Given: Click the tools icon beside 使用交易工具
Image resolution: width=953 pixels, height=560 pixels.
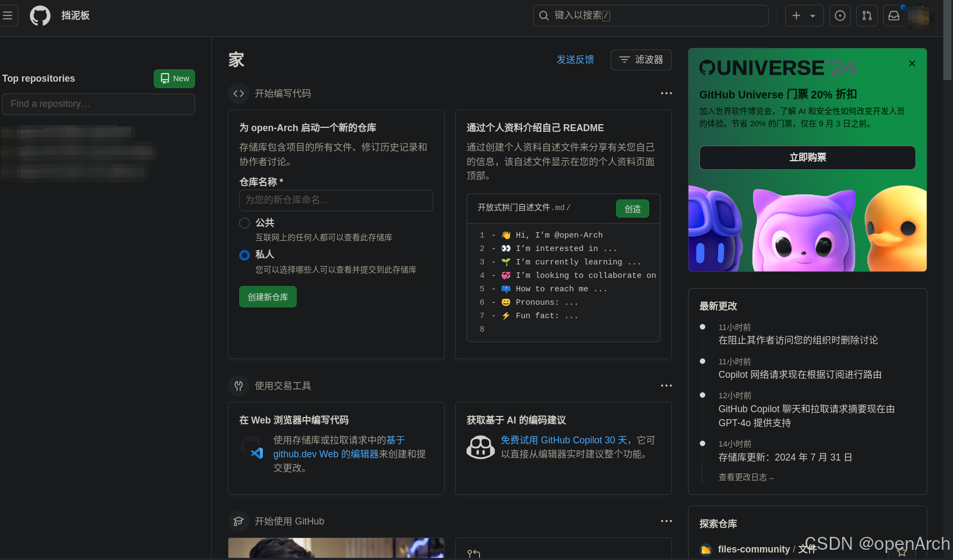Looking at the screenshot, I should coord(239,386).
